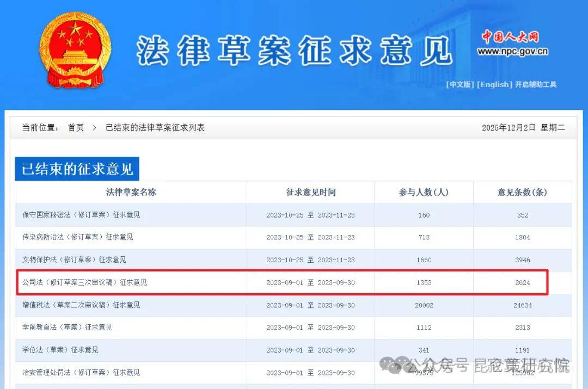Switch to English language version
The image size is (588, 389).
(494, 84)
